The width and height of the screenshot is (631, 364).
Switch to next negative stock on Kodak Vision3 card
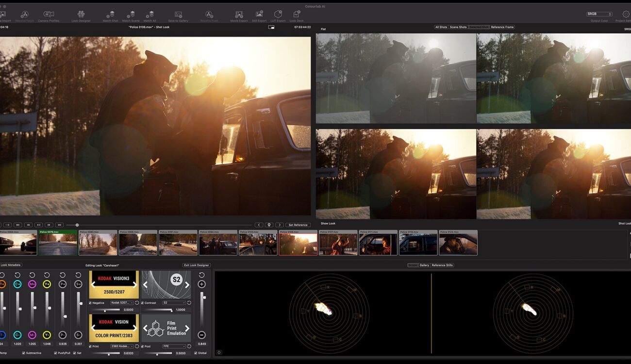tap(135, 285)
